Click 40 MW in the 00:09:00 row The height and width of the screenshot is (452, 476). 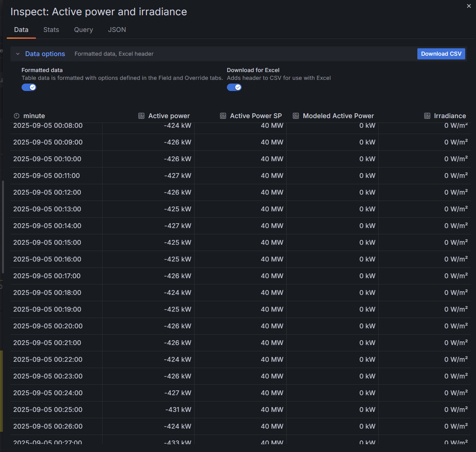272,142
